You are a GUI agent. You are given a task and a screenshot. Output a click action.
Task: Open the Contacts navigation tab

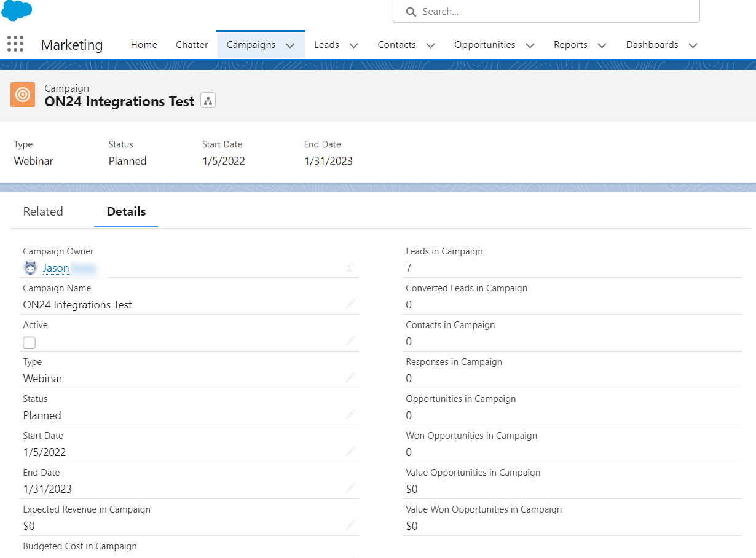[x=396, y=45]
